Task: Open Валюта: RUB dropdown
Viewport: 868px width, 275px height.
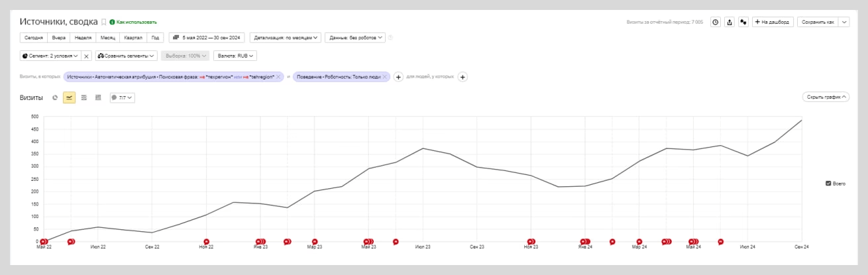Action: coord(235,56)
